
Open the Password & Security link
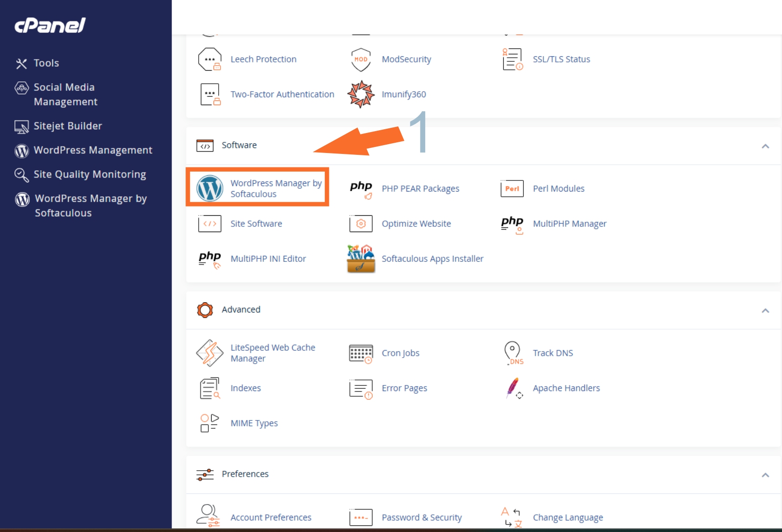(422, 517)
